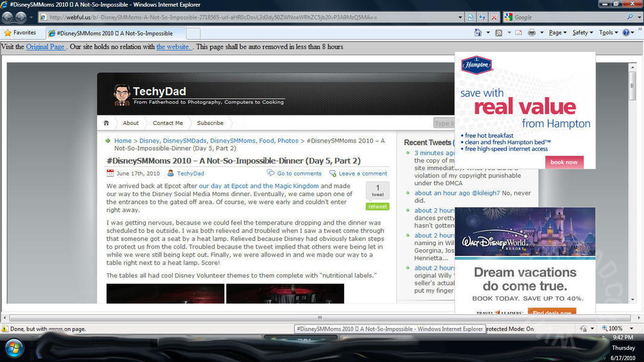Click the '3 minutes ago' tweet link

(434, 153)
